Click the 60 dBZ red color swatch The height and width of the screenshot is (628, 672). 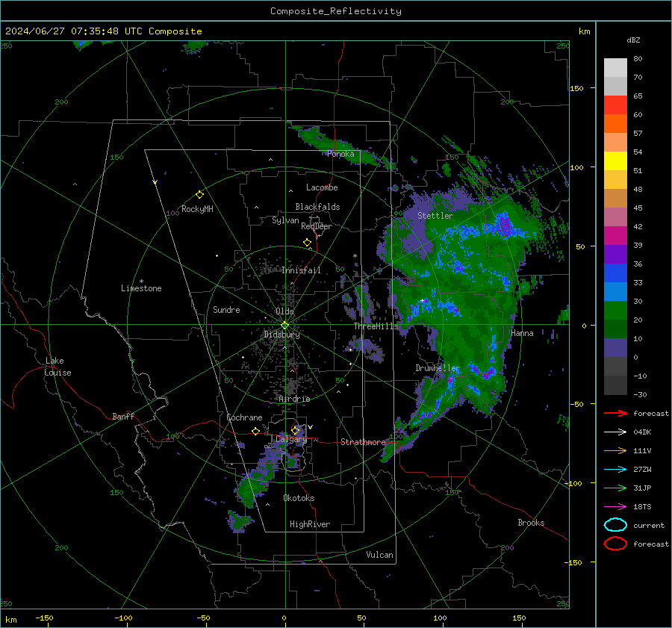[615, 105]
